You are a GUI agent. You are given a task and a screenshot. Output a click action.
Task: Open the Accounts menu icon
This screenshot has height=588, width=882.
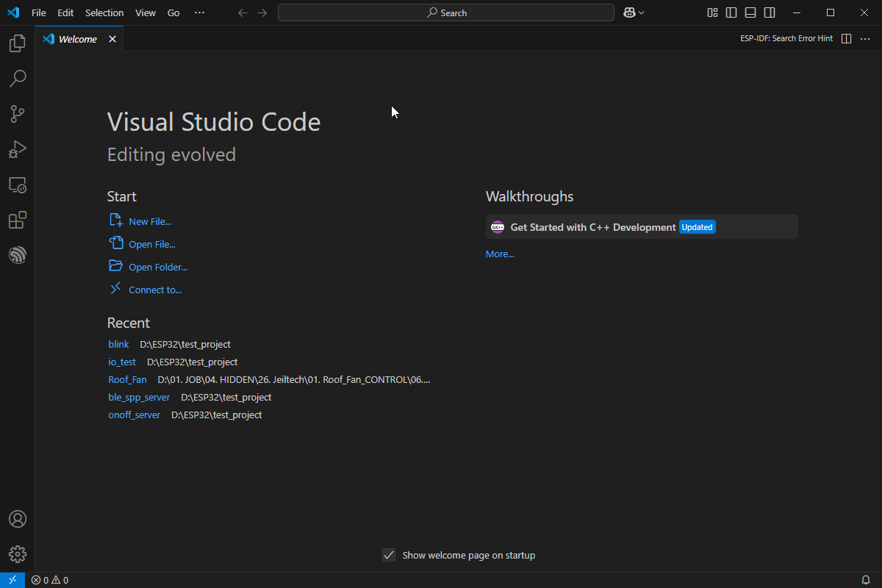coord(17,519)
